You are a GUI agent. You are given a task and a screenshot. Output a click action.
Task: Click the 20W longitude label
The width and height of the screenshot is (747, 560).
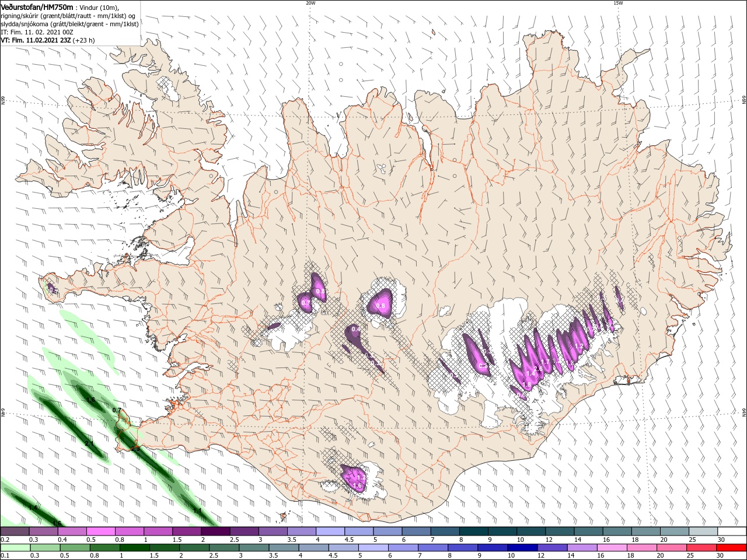310,3
